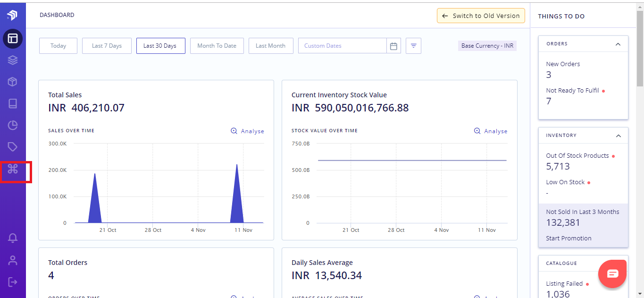The width and height of the screenshot is (644, 298).
Task: Open the price tag sidebar icon
Action: point(13,147)
